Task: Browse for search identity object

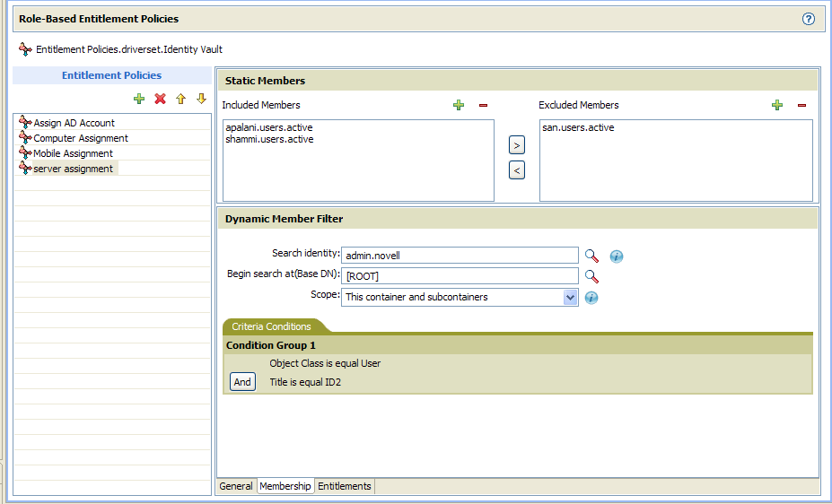Action: coord(591,256)
